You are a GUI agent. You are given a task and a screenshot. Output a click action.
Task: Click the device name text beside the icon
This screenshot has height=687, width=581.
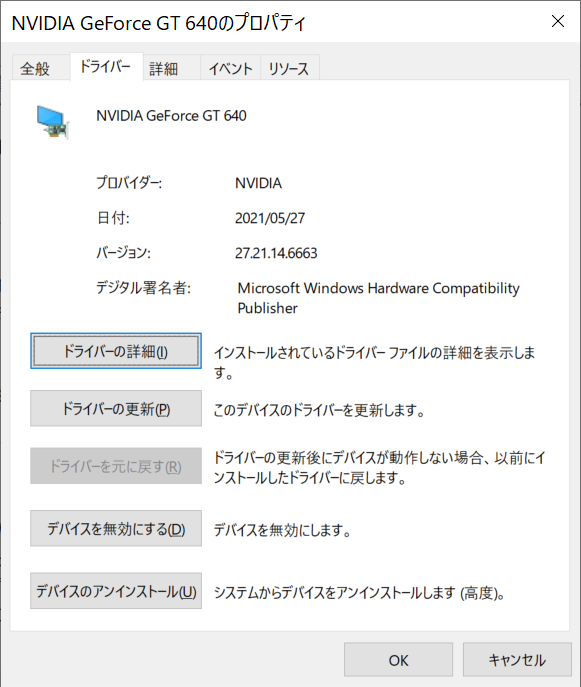tap(171, 116)
